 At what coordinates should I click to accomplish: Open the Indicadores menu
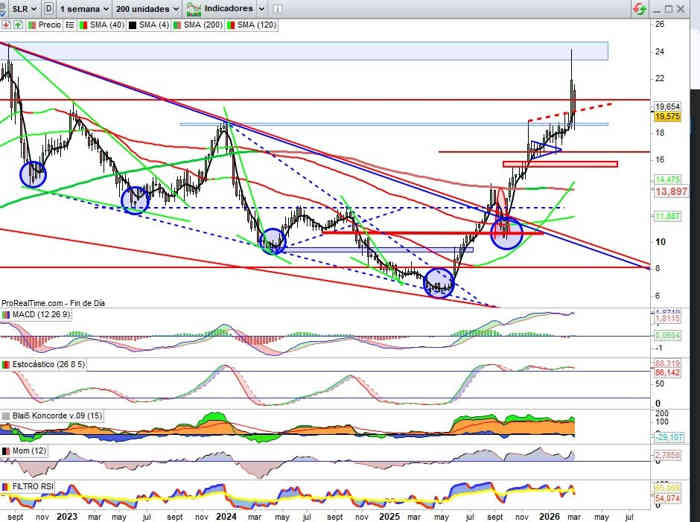228,7
